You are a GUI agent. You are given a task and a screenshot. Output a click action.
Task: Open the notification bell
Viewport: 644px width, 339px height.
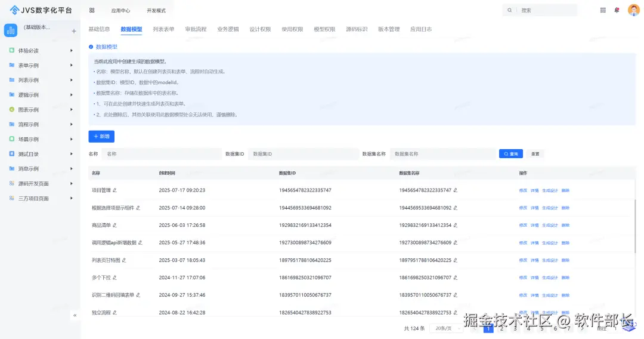click(617, 10)
